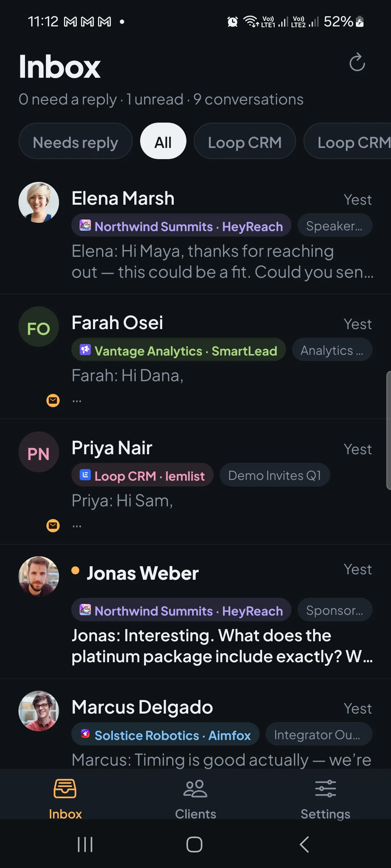The width and height of the screenshot is (391, 868).
Task: Tap the email icon under Priya Nair
Action: point(53,526)
